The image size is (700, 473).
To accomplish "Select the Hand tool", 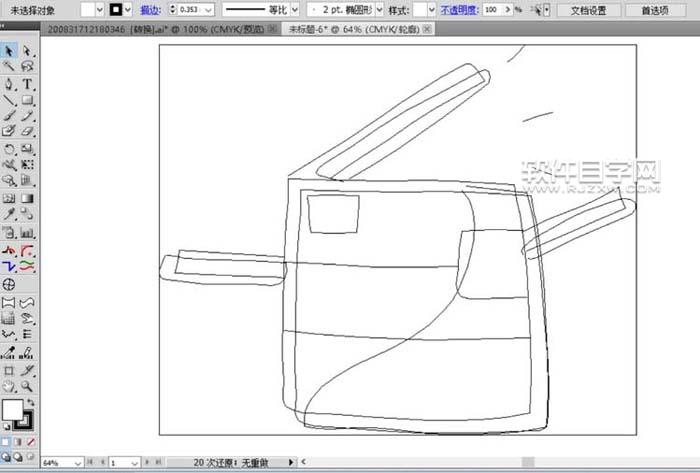I will click(9, 385).
